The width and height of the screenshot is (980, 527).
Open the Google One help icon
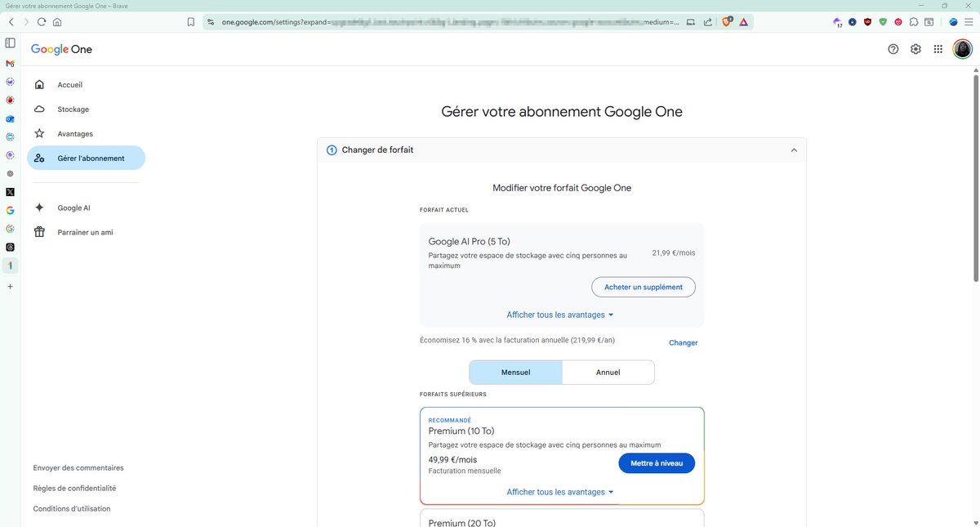coord(893,49)
